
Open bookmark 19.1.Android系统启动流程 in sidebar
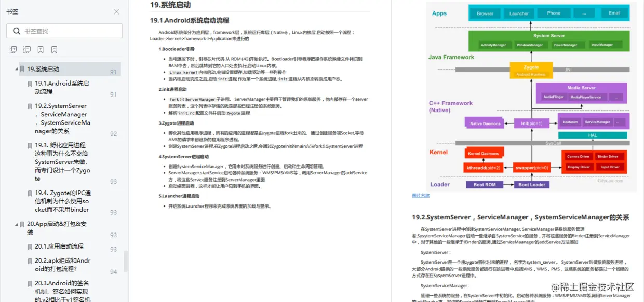pos(62,87)
